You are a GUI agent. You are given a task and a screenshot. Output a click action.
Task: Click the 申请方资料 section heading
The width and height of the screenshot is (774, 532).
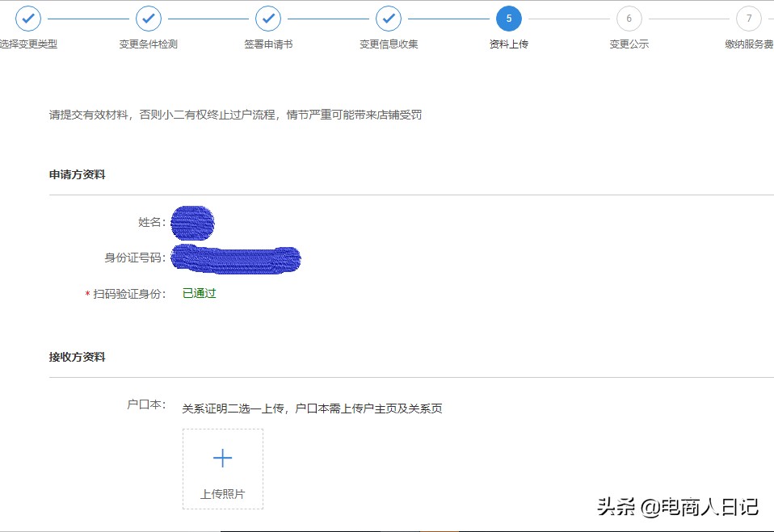[x=77, y=174]
